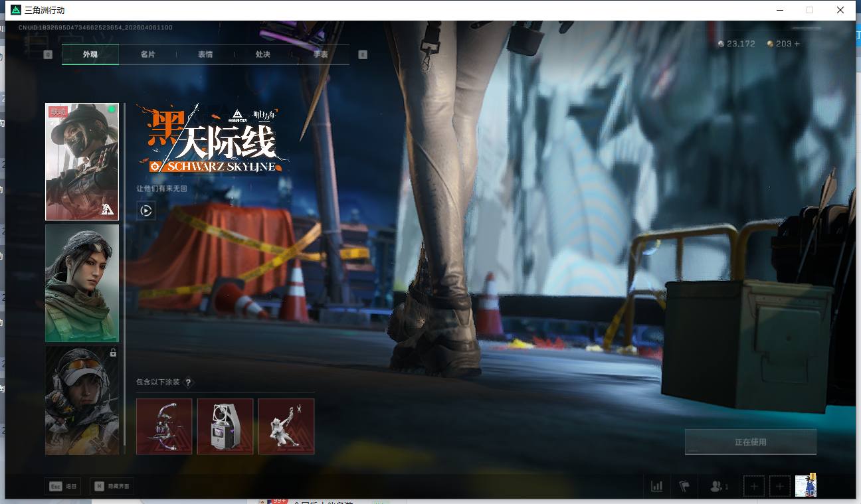Open the 名片 tab
861x504 pixels.
pos(147,54)
